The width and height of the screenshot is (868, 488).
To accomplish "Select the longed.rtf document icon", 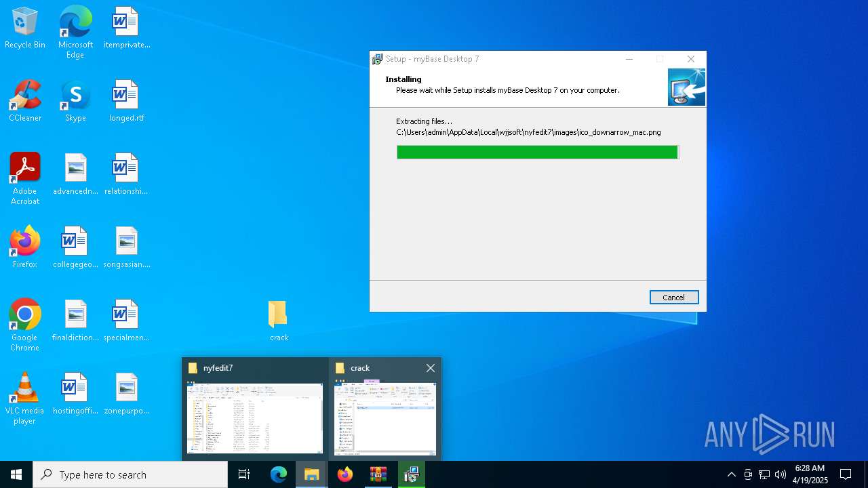I will pyautogui.click(x=126, y=102).
